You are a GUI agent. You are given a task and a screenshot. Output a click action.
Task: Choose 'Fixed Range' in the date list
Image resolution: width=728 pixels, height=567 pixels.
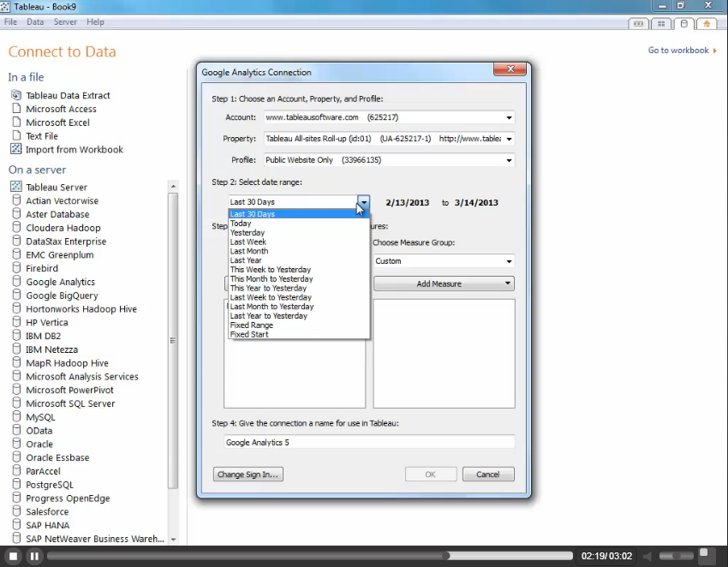pos(252,325)
